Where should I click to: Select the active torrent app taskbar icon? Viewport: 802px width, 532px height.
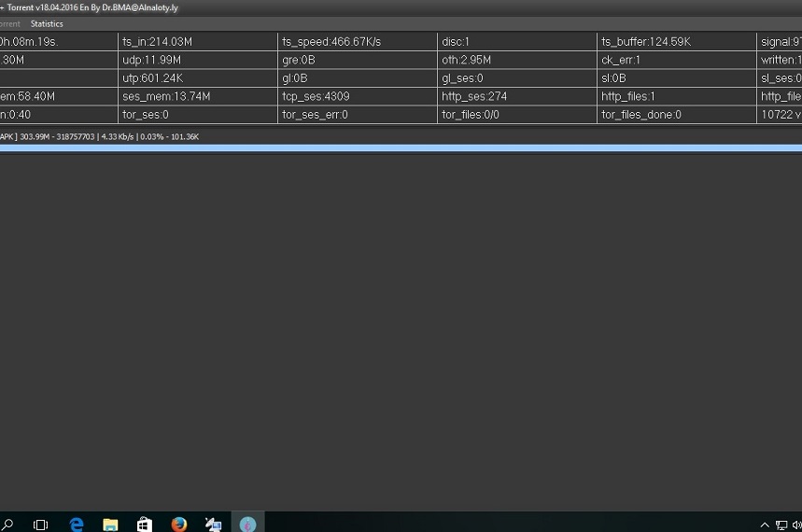pyautogui.click(x=247, y=524)
